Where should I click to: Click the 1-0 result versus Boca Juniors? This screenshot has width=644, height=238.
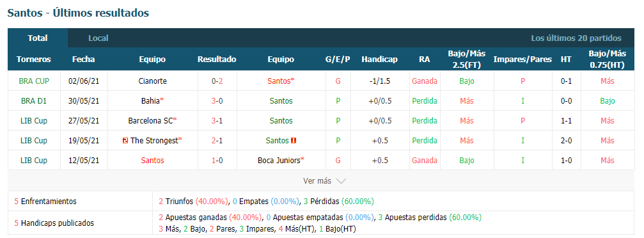click(217, 161)
